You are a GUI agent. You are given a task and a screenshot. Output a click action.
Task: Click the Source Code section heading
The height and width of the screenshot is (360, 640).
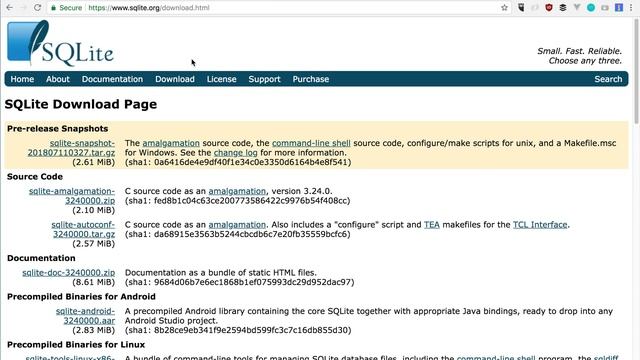[x=35, y=177]
